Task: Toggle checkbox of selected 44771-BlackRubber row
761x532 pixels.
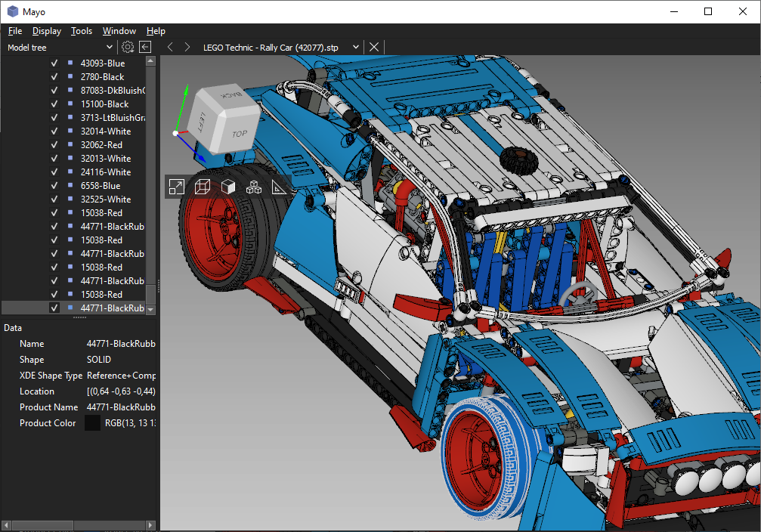Action: tap(54, 308)
